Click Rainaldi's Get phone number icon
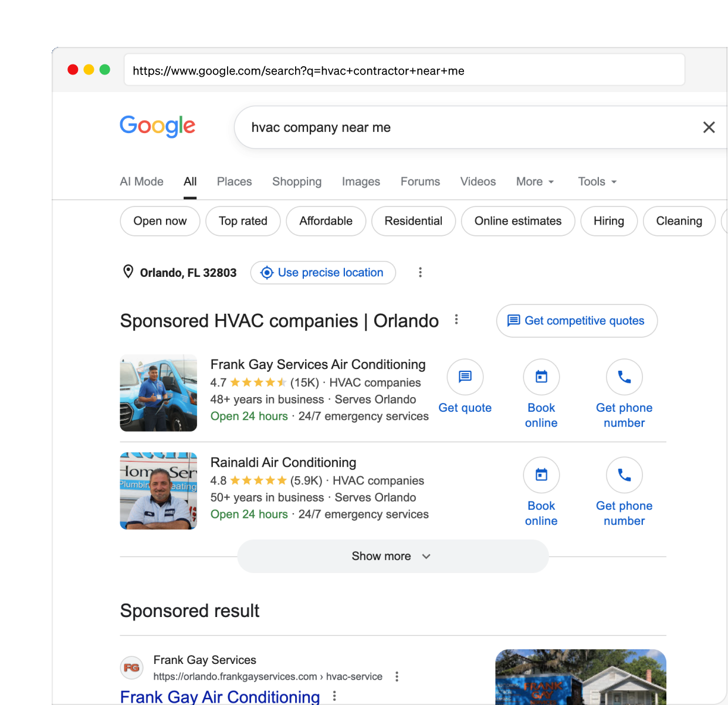This screenshot has height=705, width=728. (x=625, y=474)
